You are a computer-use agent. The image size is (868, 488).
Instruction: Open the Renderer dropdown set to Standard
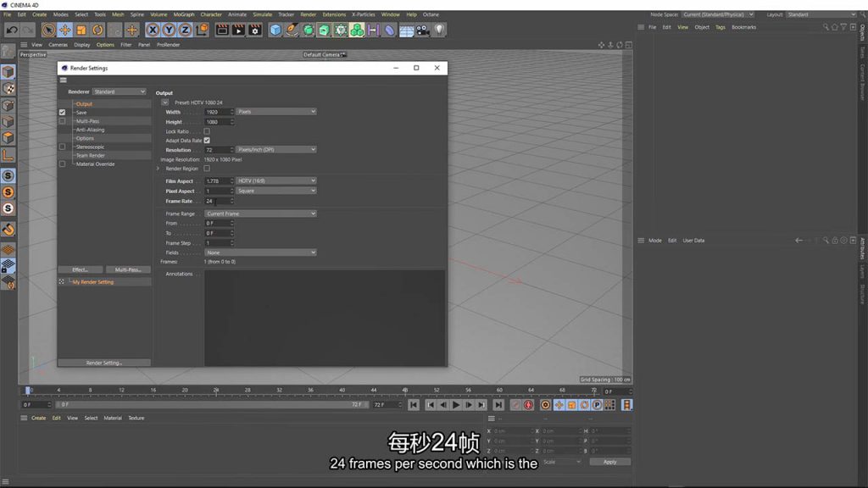point(120,91)
